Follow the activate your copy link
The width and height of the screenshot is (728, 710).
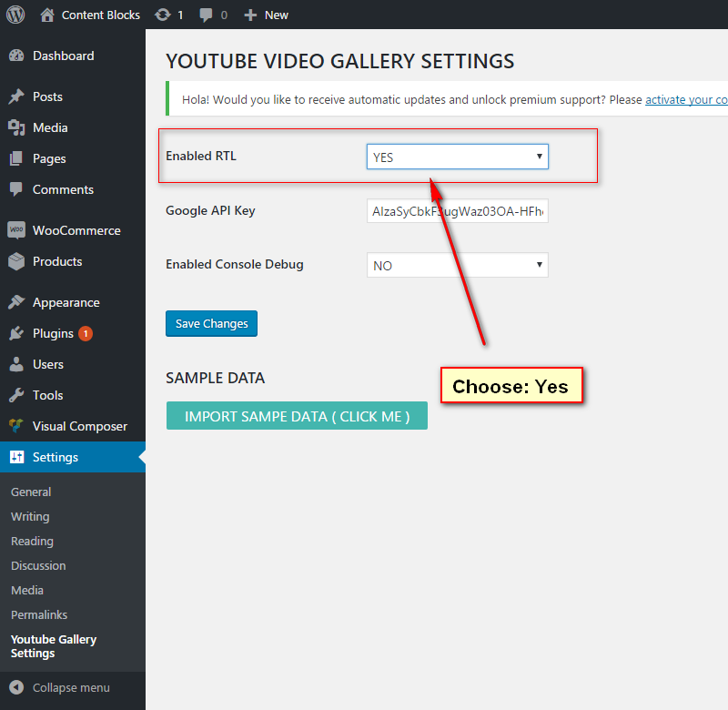[686, 100]
